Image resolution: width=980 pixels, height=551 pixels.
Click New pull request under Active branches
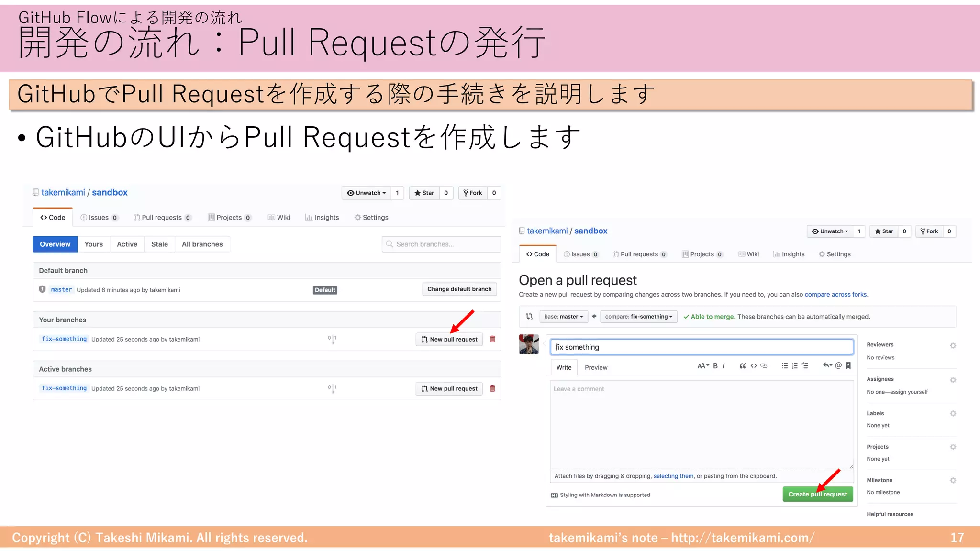tap(449, 388)
